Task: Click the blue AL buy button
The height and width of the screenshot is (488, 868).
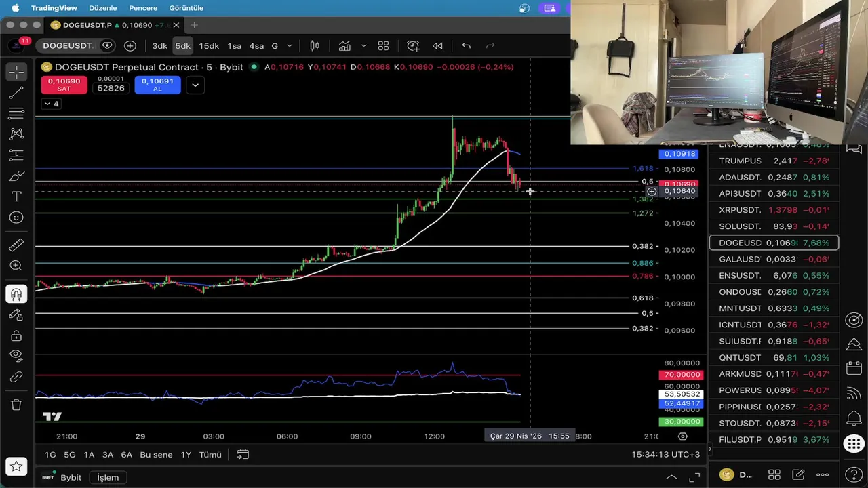Action: coord(157,85)
